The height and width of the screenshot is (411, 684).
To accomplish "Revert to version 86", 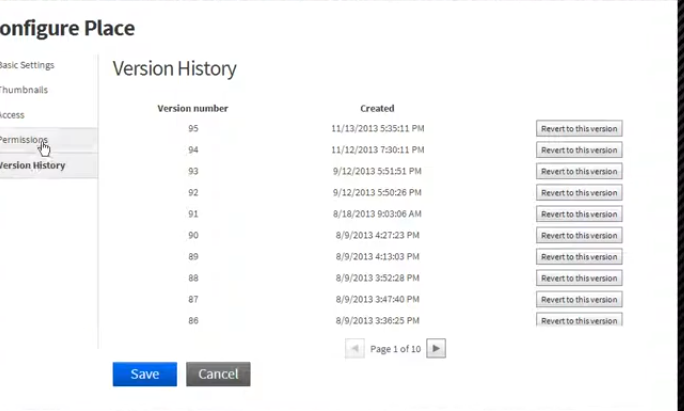I will [579, 319].
